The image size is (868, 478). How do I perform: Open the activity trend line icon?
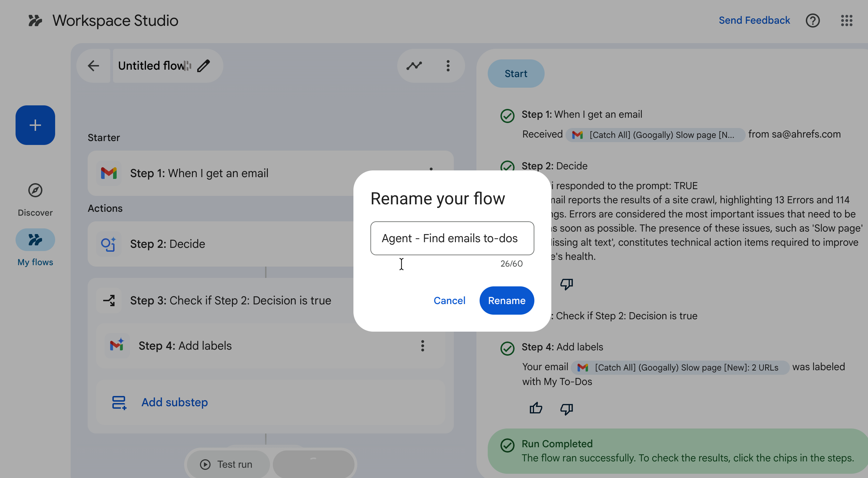(414, 66)
